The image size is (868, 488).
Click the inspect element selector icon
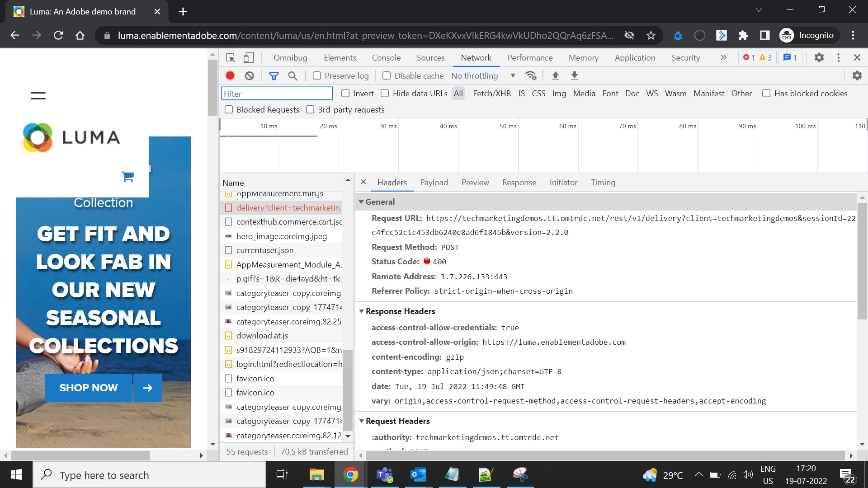[231, 58]
